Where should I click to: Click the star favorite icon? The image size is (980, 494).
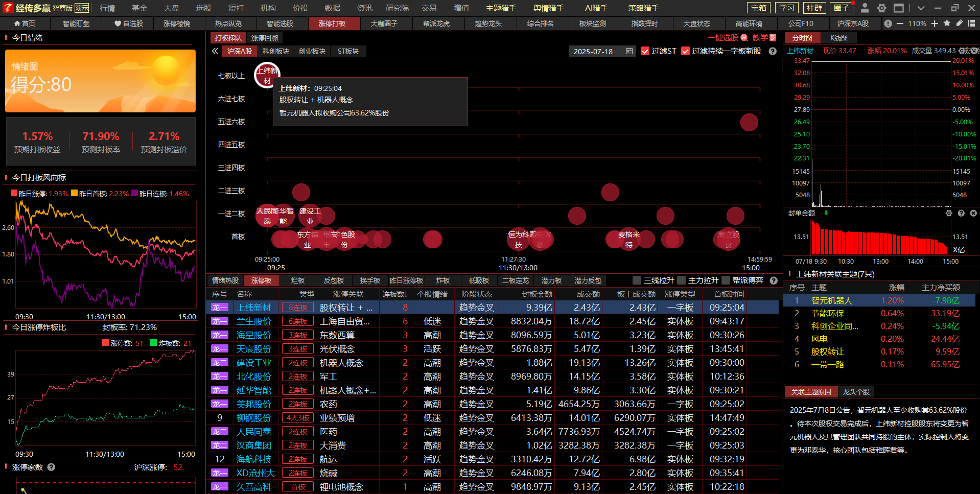[947, 23]
